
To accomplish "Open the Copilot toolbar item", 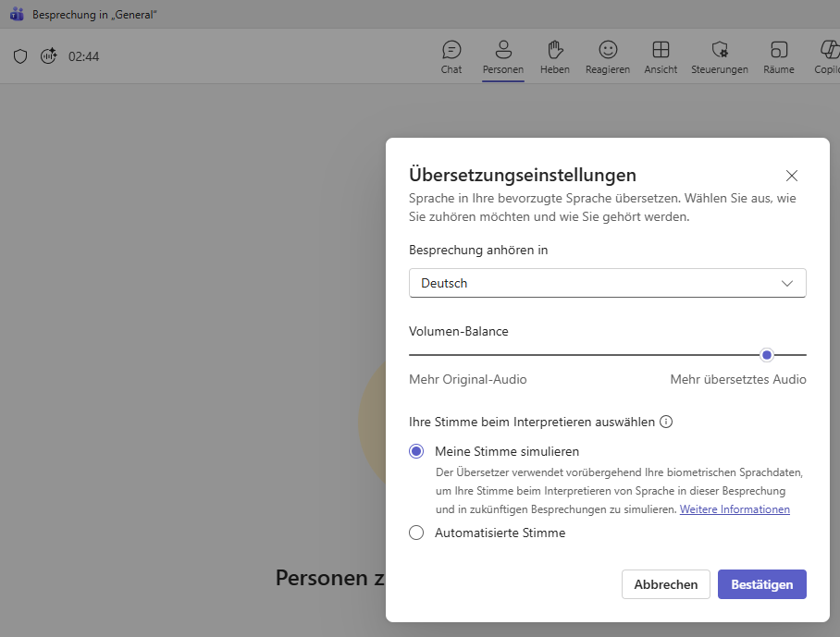I will 827,56.
